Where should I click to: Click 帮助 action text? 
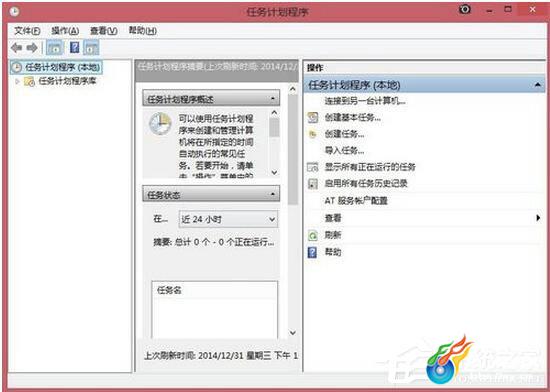point(333,252)
